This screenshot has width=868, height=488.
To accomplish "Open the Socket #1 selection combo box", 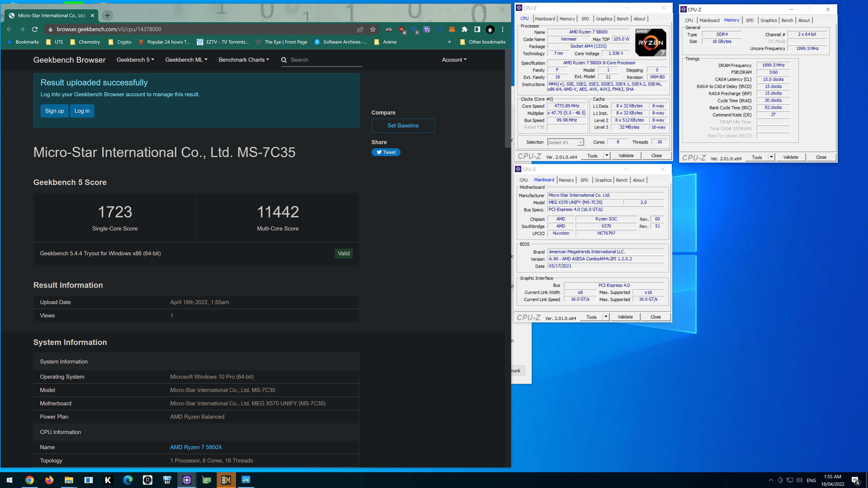I will click(x=565, y=143).
